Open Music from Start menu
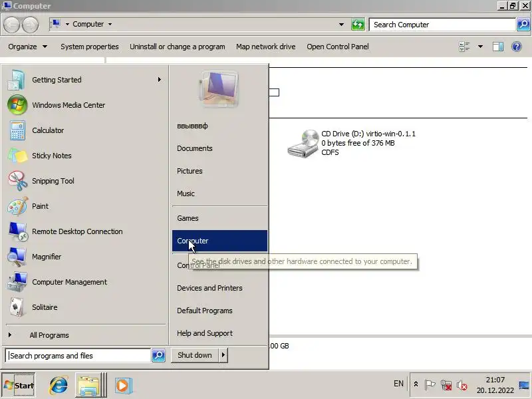The width and height of the screenshot is (532, 399). click(x=219, y=194)
